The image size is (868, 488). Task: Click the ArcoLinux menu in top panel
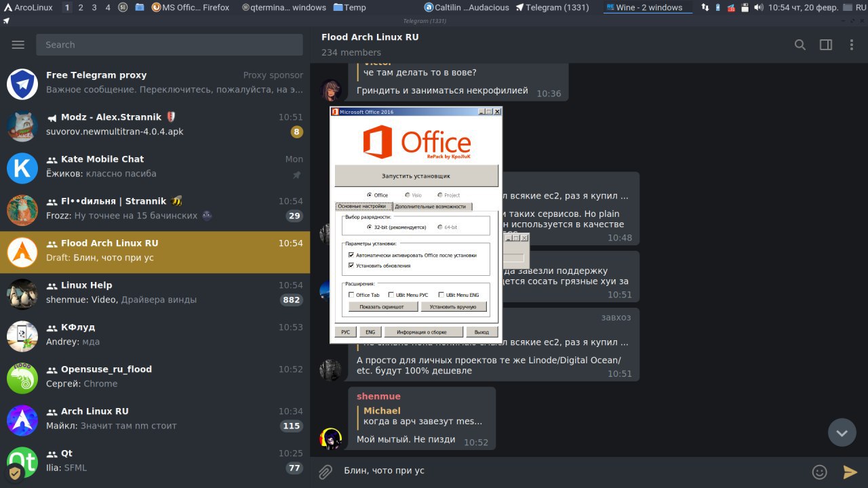coord(29,7)
